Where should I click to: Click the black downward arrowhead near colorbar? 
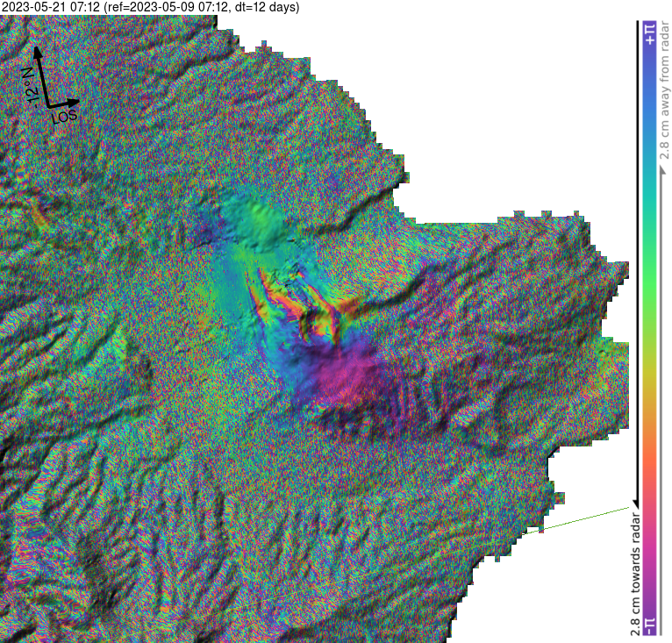point(636,503)
